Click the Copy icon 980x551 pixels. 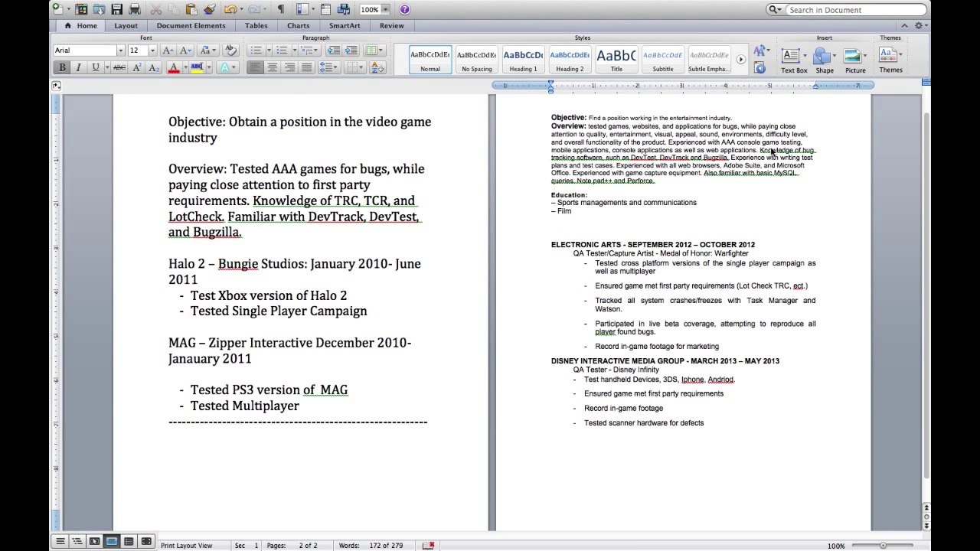[x=174, y=9]
